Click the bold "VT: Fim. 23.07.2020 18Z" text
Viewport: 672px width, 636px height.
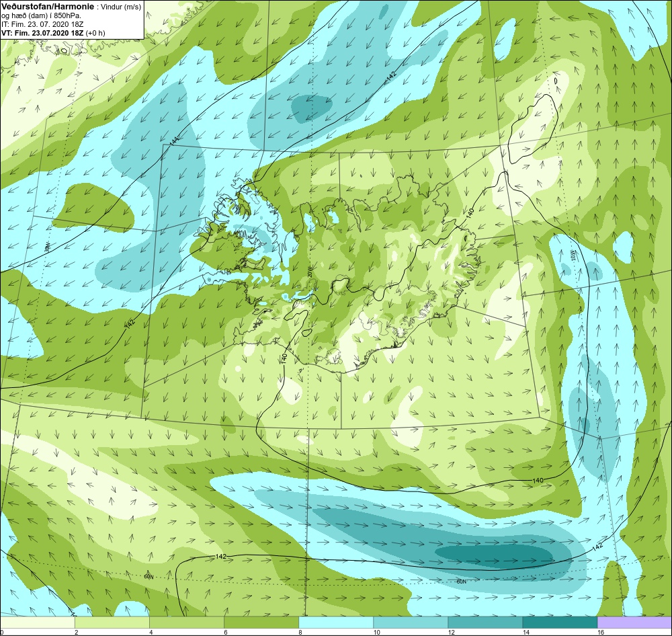tap(42, 33)
